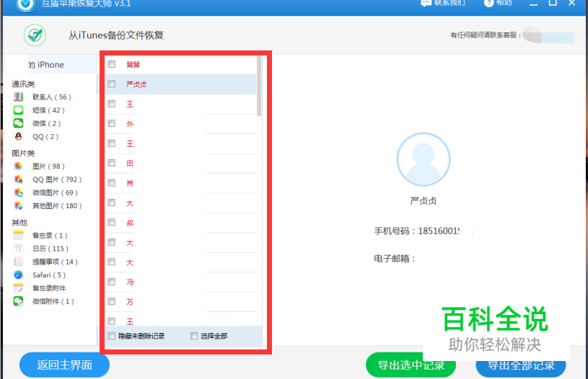Click 导出选中记录 button
The width and height of the screenshot is (588, 379).
411,365
